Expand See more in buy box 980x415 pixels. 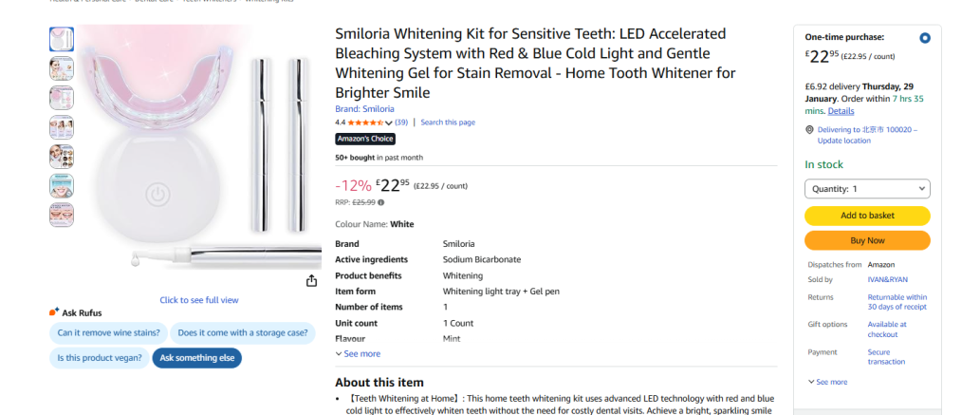(827, 382)
